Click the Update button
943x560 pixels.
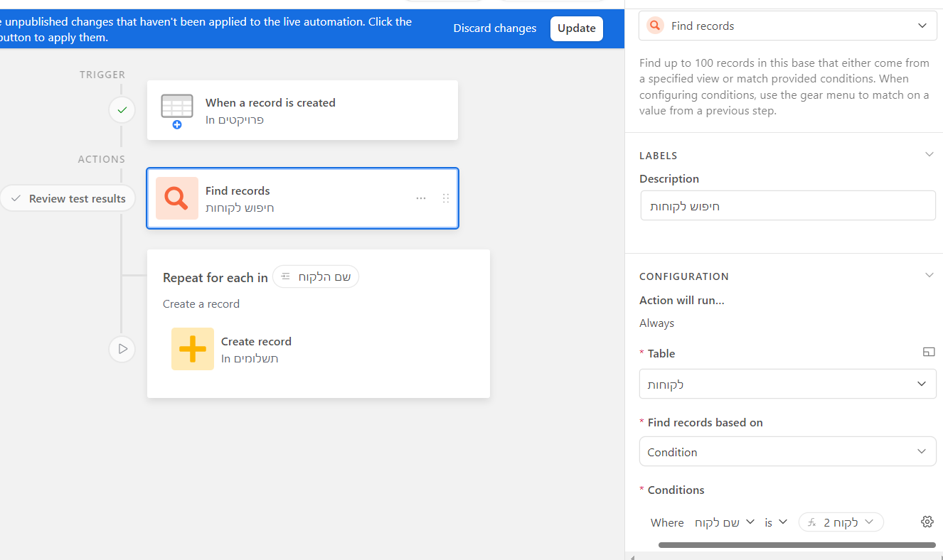(x=576, y=28)
